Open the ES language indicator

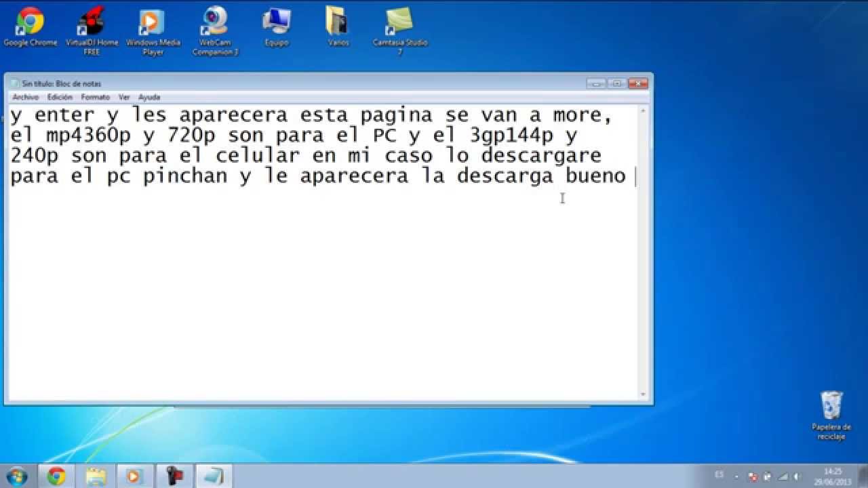719,474
